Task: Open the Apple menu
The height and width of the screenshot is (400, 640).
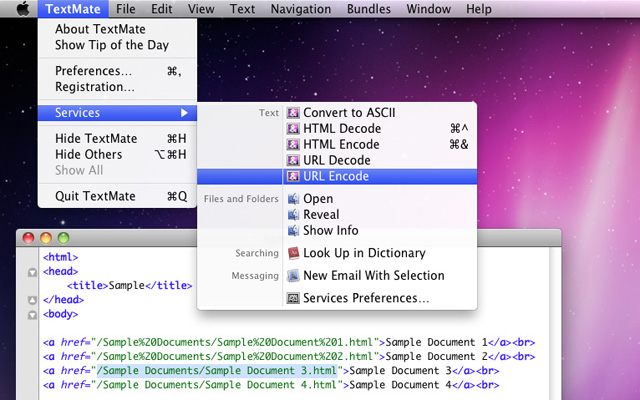Action: click(x=23, y=9)
